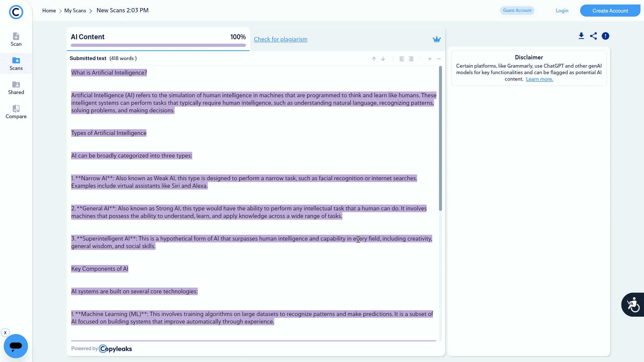Open the Compare tool in the sidebar
Viewport: 644px width, 362px height.
(x=16, y=112)
